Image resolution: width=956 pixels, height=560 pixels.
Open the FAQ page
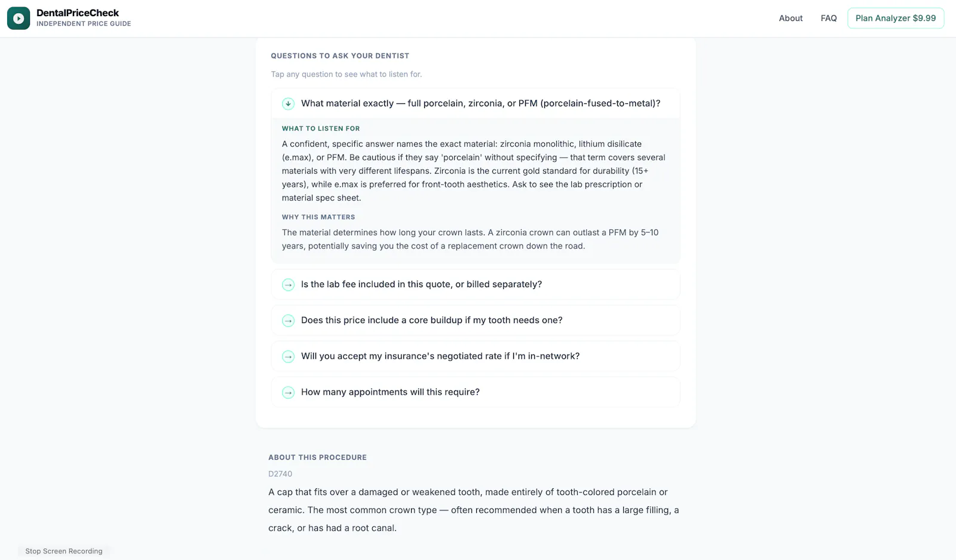pos(829,19)
